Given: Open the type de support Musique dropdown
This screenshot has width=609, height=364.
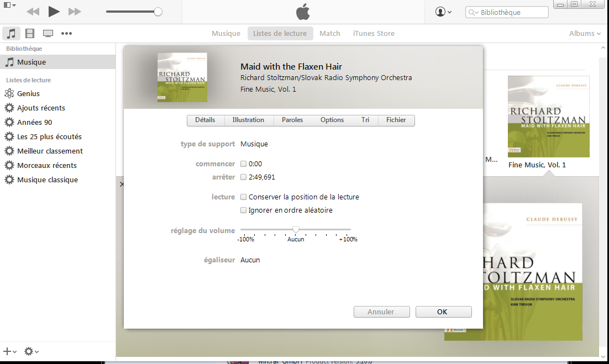Looking at the screenshot, I should pyautogui.click(x=254, y=144).
